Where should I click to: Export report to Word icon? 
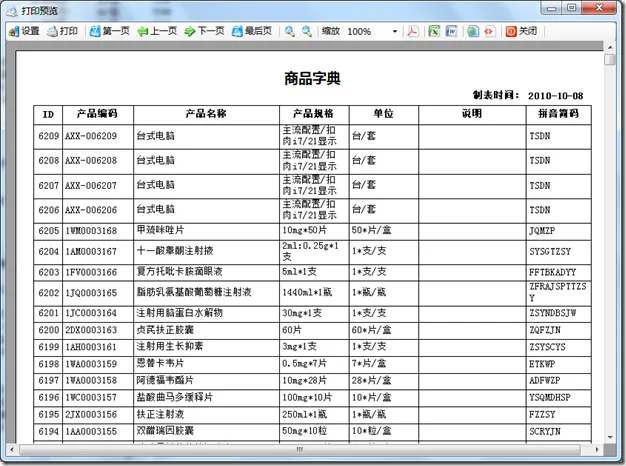click(451, 31)
